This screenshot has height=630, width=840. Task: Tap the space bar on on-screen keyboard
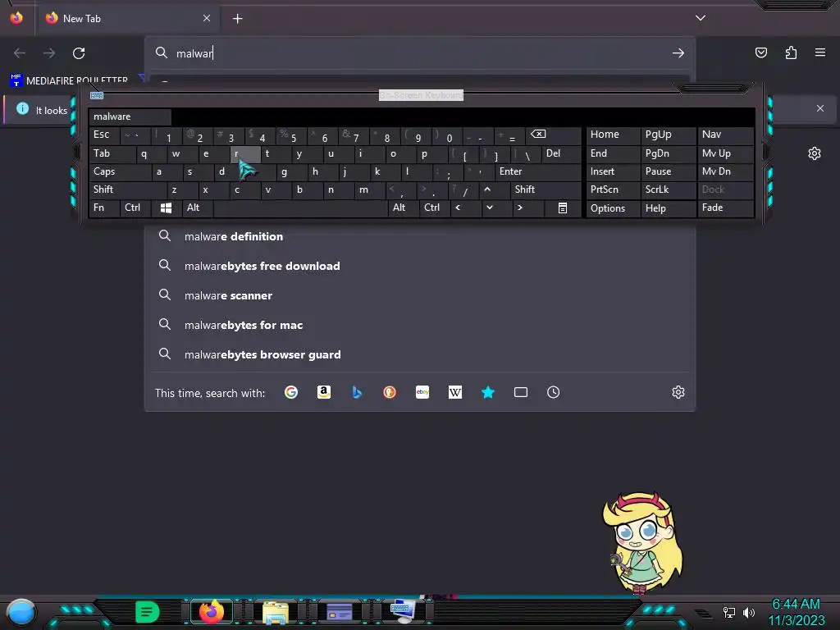(x=300, y=208)
